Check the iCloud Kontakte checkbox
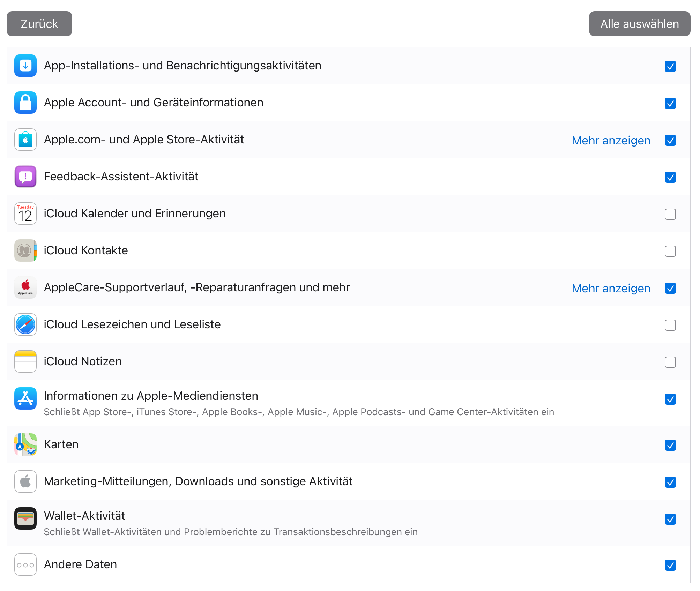700x591 pixels. click(x=670, y=251)
